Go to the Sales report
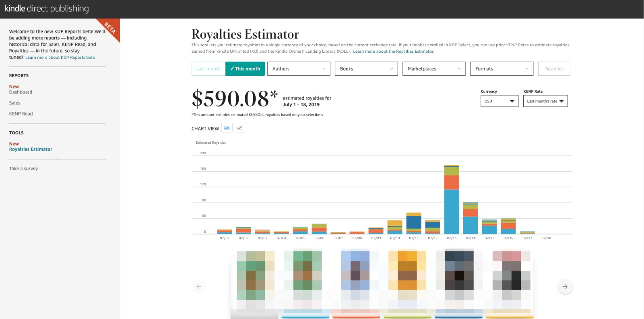The height and width of the screenshot is (319, 644). click(x=14, y=103)
